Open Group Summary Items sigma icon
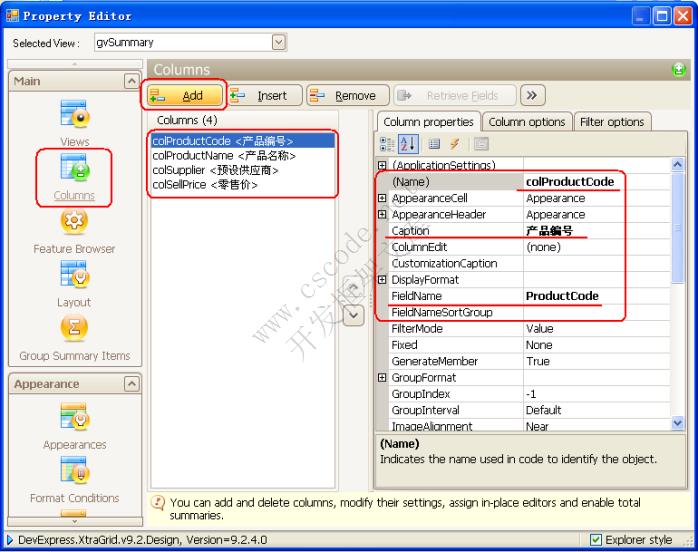The height and width of the screenshot is (552, 698). [x=75, y=328]
